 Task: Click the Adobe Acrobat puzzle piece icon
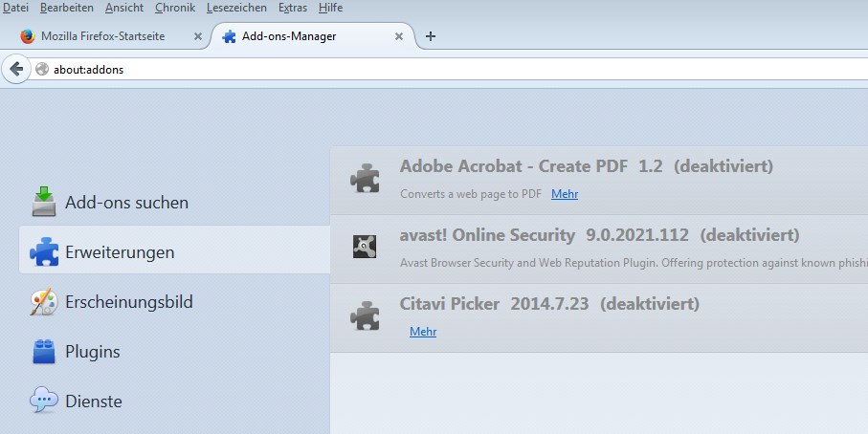click(x=364, y=178)
